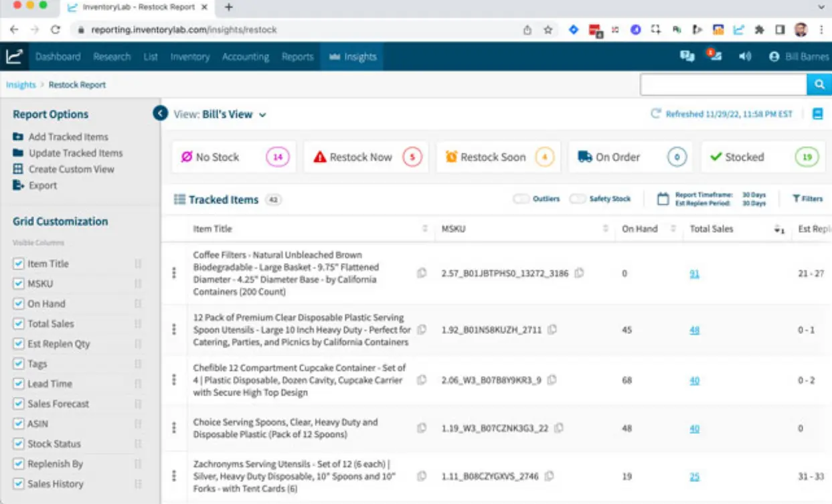Toggle the Outliers switch
Viewport: 832px width, 504px height.
pyautogui.click(x=521, y=199)
